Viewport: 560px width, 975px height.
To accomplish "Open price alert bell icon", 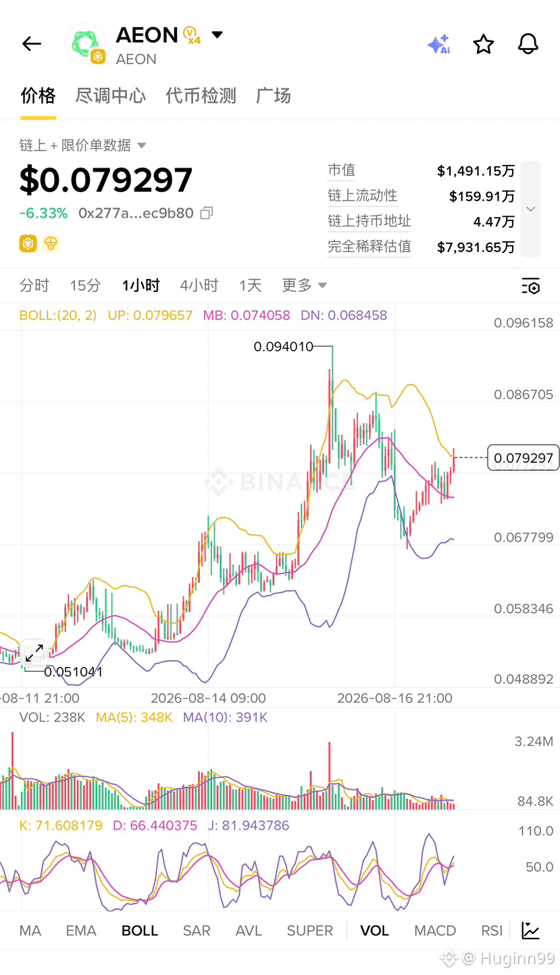I will coord(528,44).
